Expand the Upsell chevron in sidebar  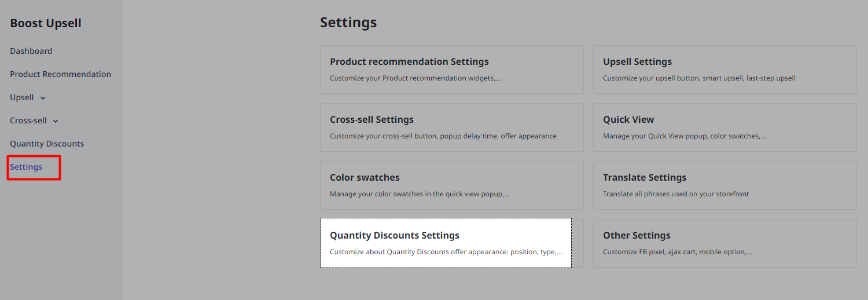(x=43, y=98)
